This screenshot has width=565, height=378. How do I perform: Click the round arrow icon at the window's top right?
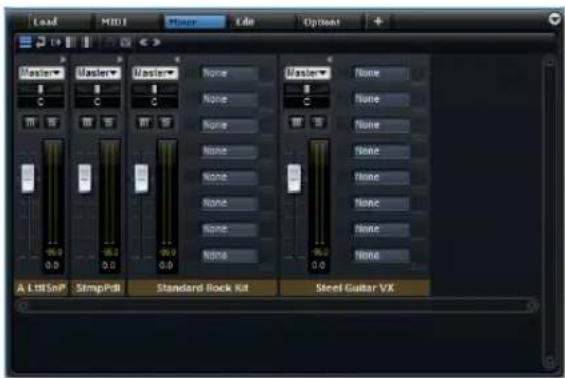click(x=555, y=19)
